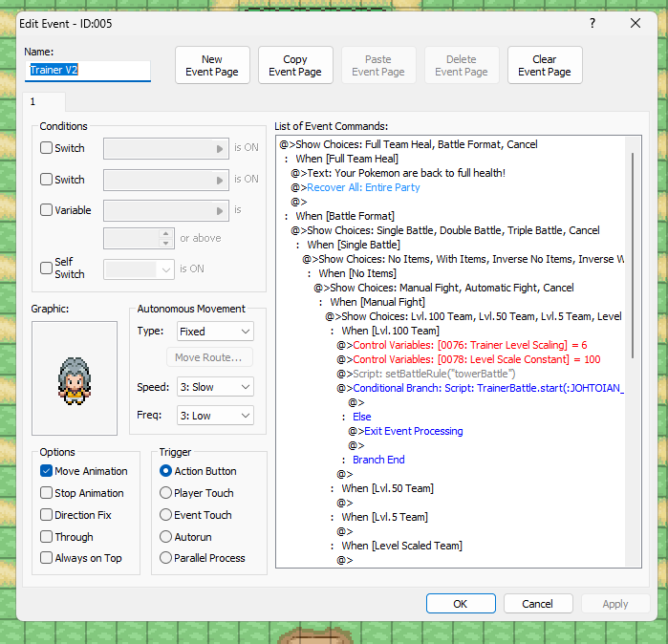Image resolution: width=668 pixels, height=644 pixels.
Task: Enable the Stop Animation checkbox
Action: (47, 493)
